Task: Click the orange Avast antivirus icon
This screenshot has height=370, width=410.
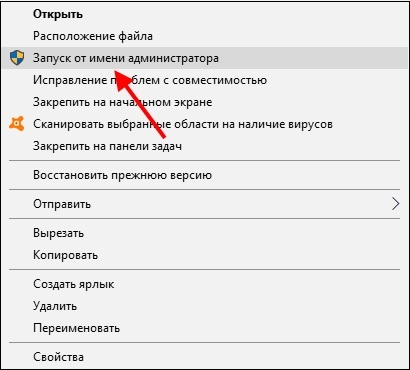Action: (x=17, y=124)
